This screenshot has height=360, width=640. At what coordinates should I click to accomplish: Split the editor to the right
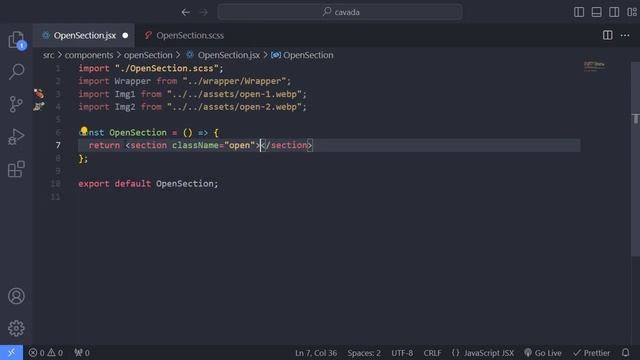tap(607, 36)
